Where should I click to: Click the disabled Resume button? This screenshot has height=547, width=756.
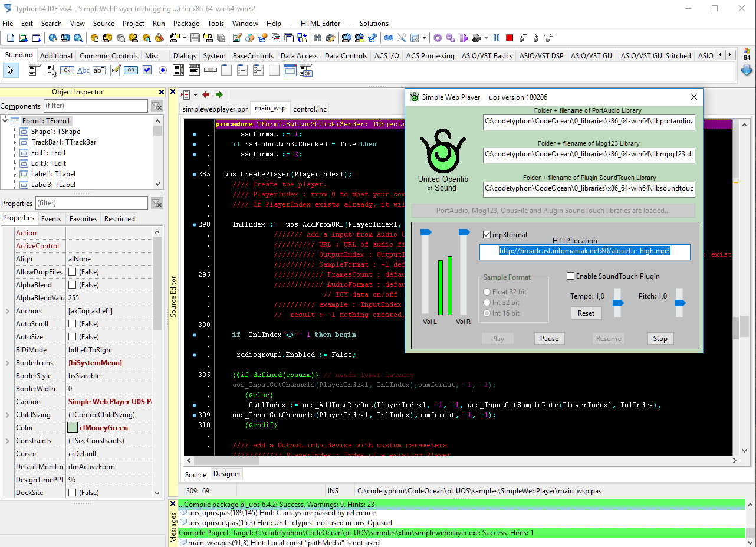pyautogui.click(x=608, y=339)
